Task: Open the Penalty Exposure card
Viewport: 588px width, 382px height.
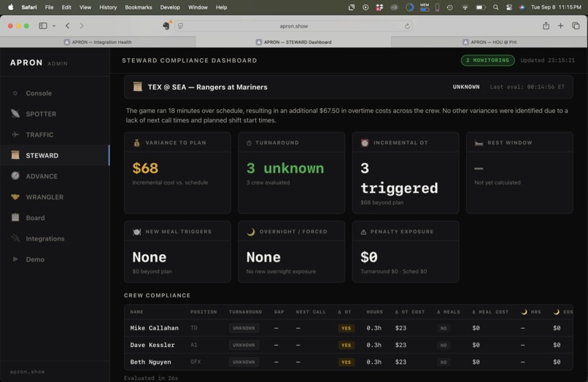Action: coord(406,252)
